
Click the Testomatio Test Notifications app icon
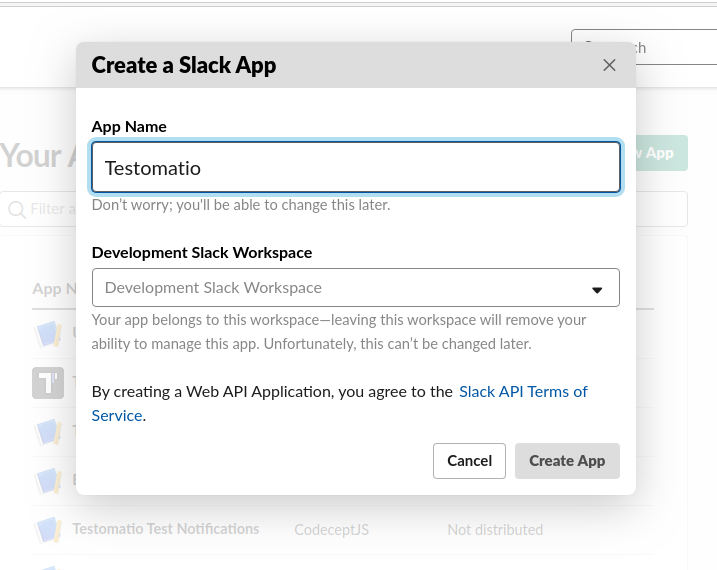coord(48,530)
